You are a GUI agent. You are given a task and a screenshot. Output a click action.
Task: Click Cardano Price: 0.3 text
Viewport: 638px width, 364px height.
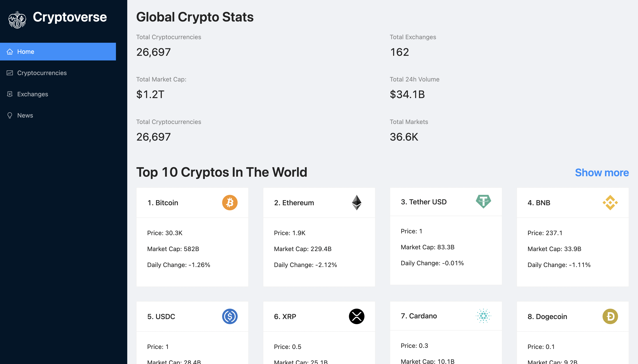(x=414, y=345)
